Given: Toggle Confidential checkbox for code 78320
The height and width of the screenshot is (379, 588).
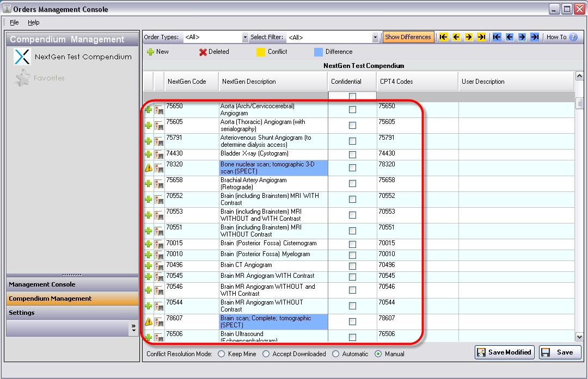Looking at the screenshot, I should (x=352, y=168).
